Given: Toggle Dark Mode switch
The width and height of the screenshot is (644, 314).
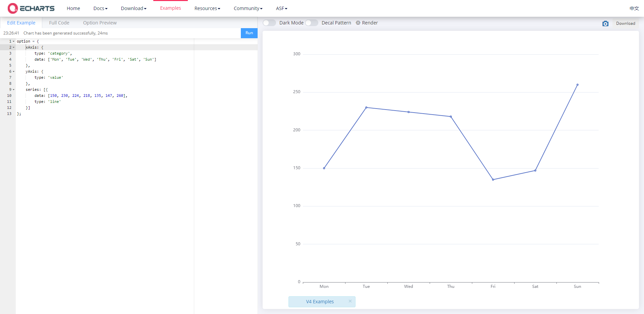Looking at the screenshot, I should point(269,23).
